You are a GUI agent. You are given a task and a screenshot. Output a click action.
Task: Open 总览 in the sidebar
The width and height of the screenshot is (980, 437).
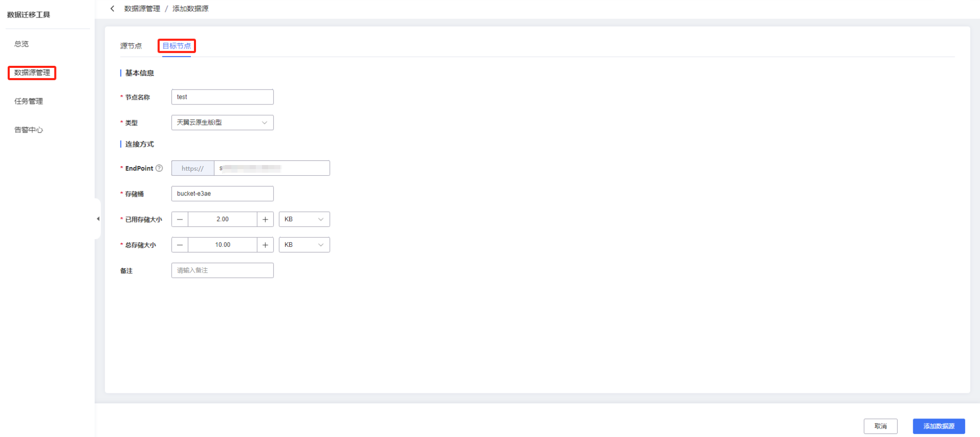coord(22,44)
